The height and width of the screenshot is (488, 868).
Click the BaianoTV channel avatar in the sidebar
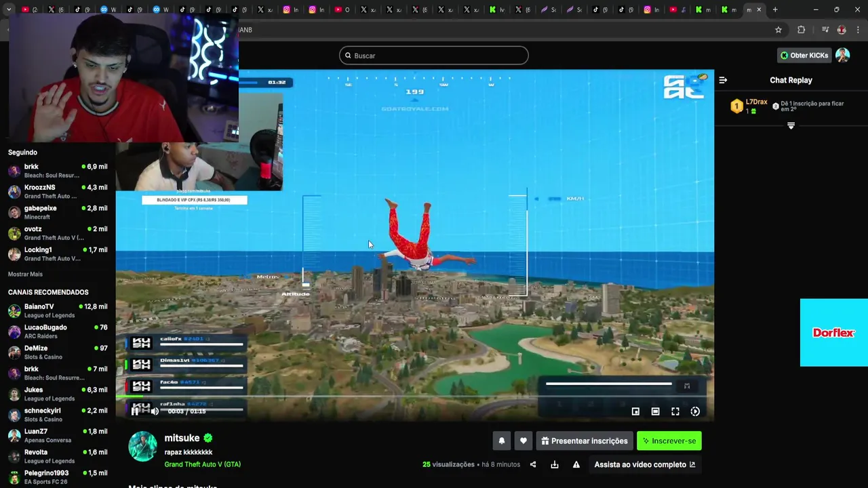[14, 311]
